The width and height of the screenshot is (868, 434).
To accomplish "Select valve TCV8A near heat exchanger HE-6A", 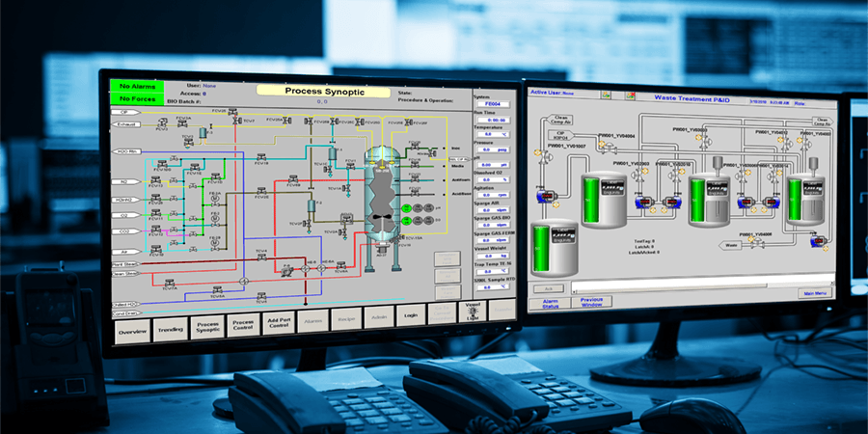I will (x=341, y=265).
